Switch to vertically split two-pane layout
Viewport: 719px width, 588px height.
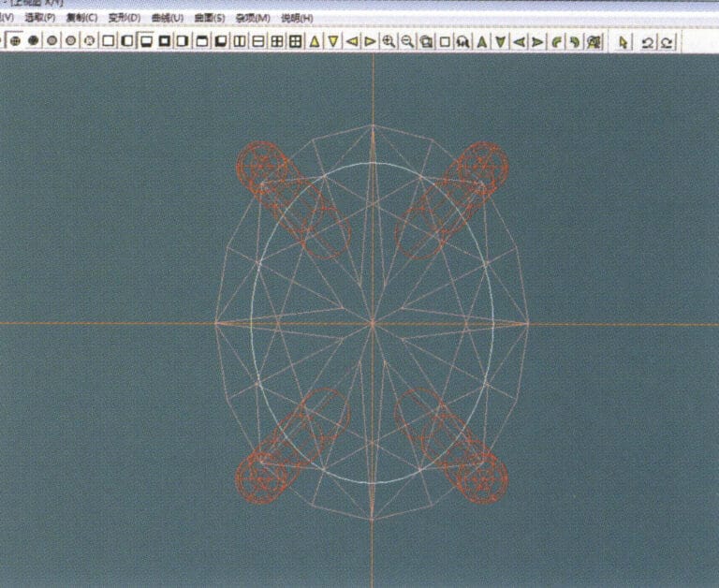pyautogui.click(x=240, y=41)
